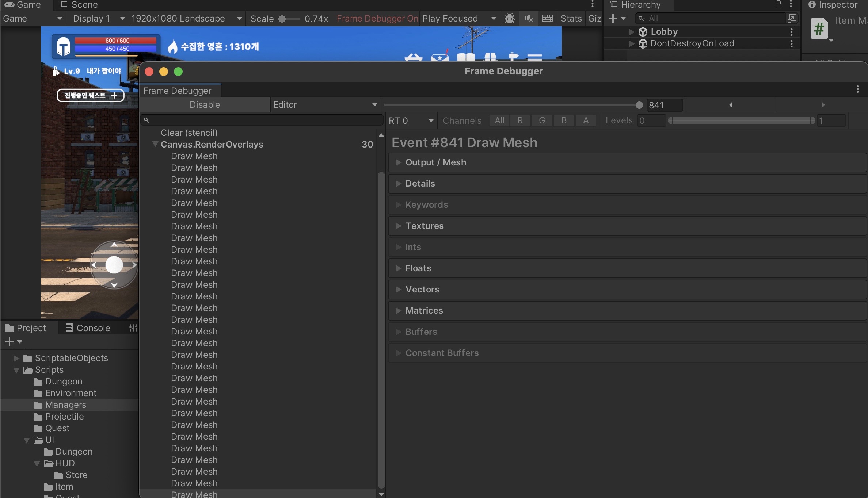The image size is (868, 498).
Task: Click the Frame Debugger search field
Action: point(262,120)
